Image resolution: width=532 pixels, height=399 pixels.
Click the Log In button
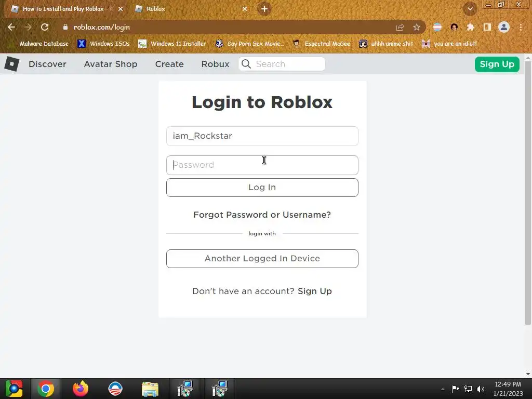[262, 188]
